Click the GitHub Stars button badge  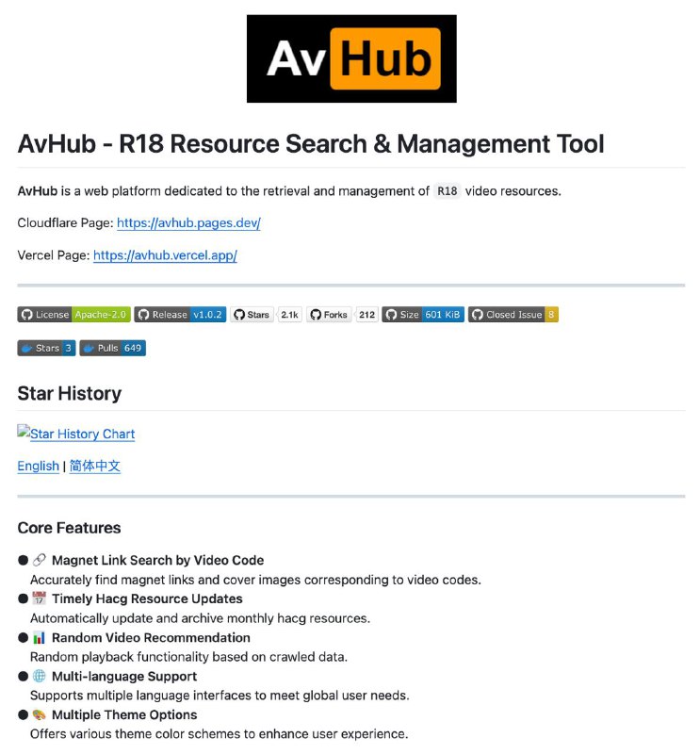tap(252, 315)
